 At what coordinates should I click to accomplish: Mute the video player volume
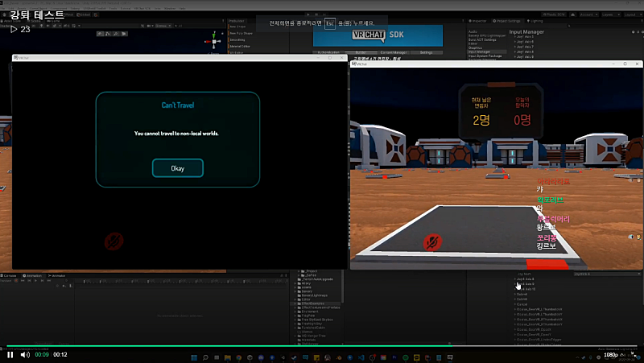point(25,354)
